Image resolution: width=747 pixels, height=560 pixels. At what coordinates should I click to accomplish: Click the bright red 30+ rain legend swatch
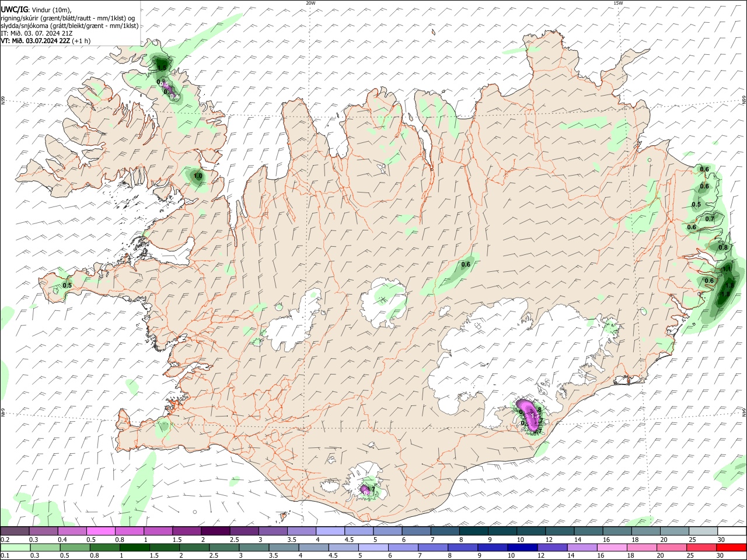point(731,548)
